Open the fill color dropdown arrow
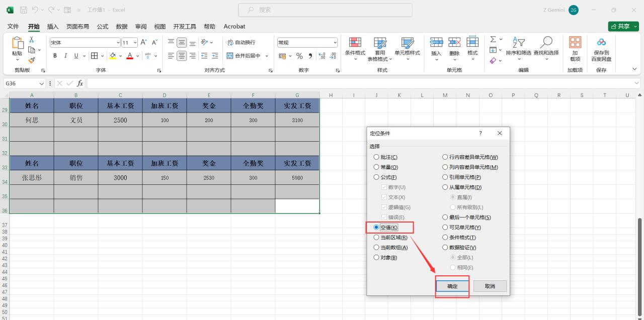 click(x=121, y=56)
